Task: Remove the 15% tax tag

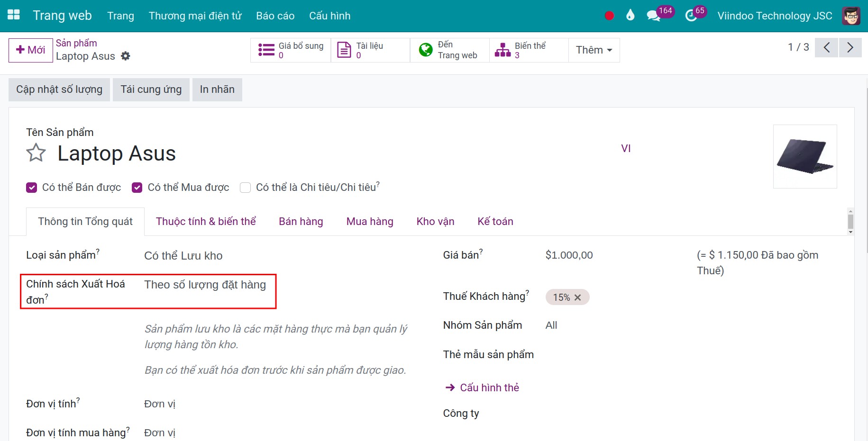Action: (x=577, y=297)
